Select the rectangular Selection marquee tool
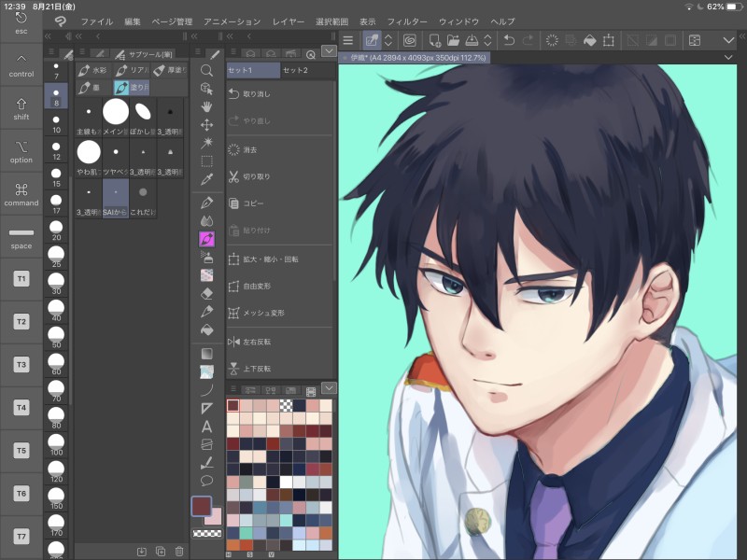The height and width of the screenshot is (560, 747). 206,161
